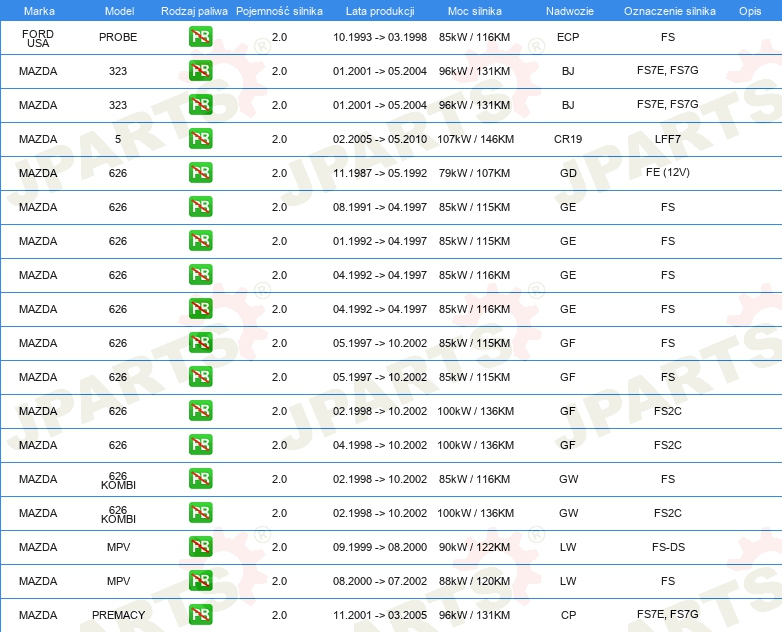782x632 pixels.
Task: Click the CR19 body code cell
Action: tap(568, 139)
